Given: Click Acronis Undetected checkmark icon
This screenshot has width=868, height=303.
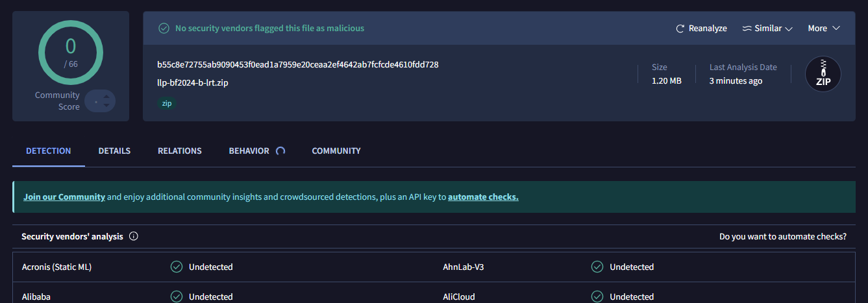Looking at the screenshot, I should point(176,267).
